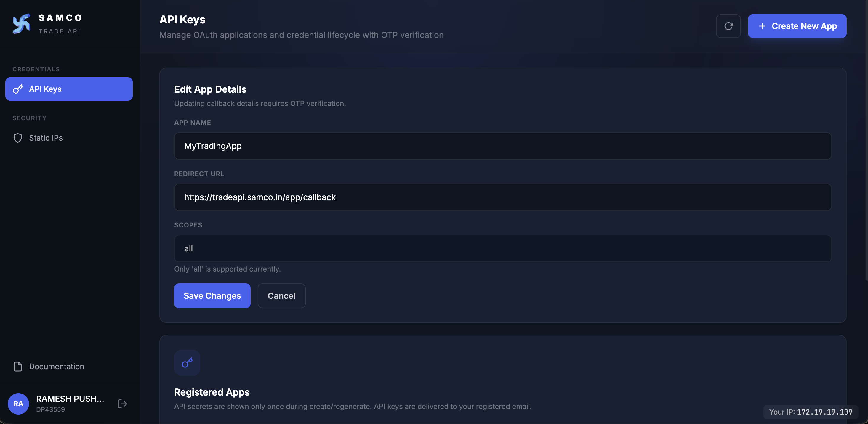Click the Samco pinwheel logo icon
The height and width of the screenshot is (424, 868).
click(21, 24)
